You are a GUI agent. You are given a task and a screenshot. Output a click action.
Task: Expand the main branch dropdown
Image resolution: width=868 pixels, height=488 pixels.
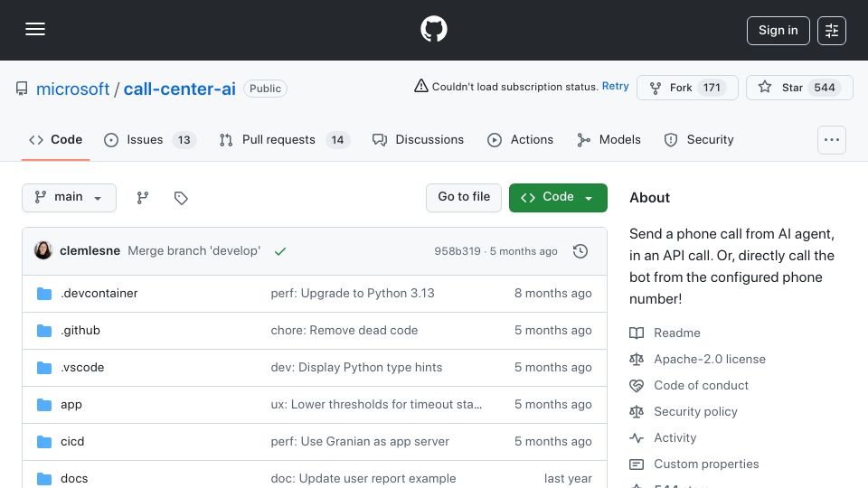pyautogui.click(x=69, y=198)
